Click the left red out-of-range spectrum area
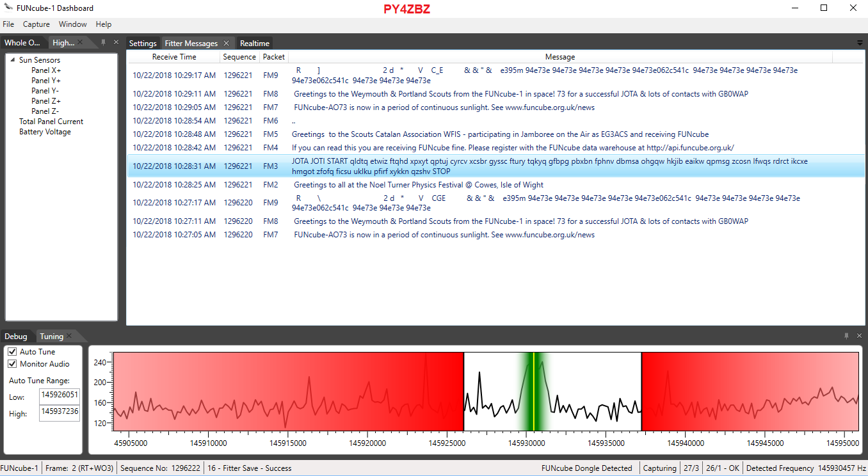This screenshot has width=868, height=476. 288,391
